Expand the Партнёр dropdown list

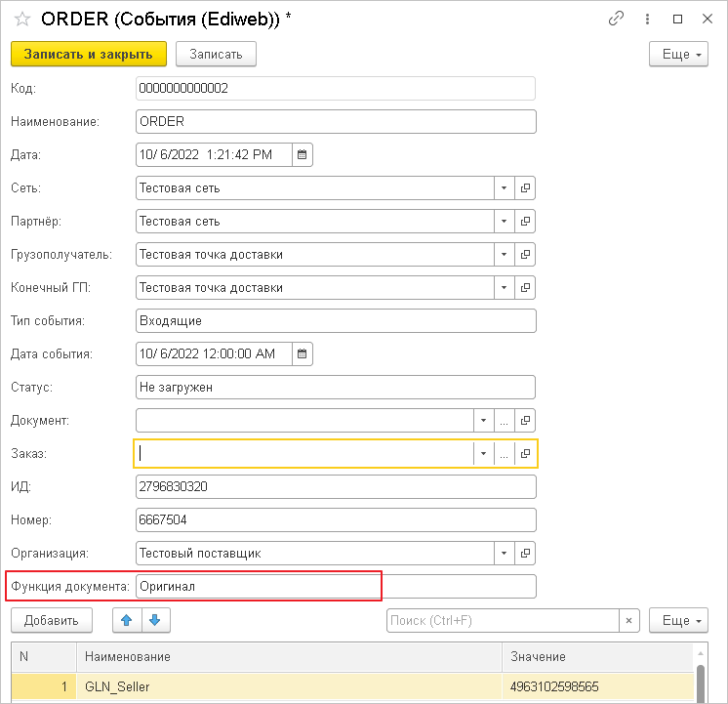504,221
